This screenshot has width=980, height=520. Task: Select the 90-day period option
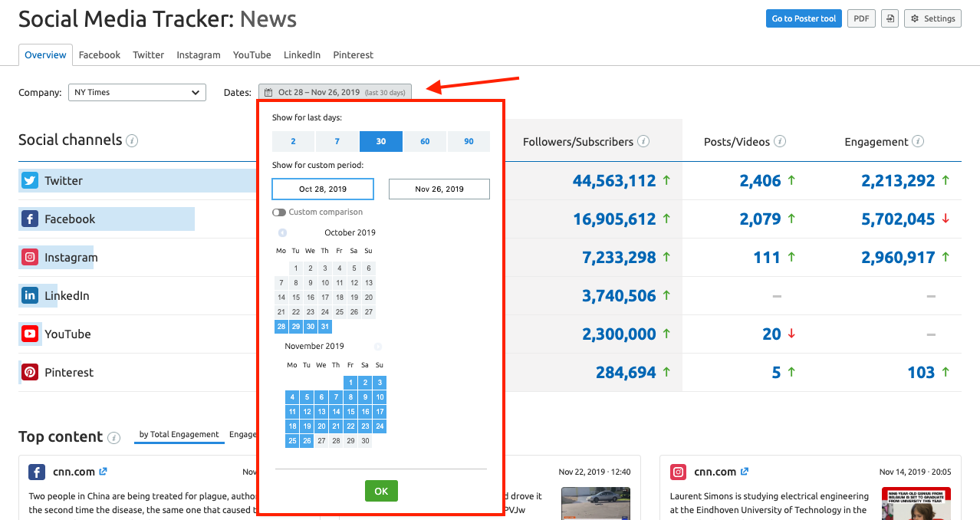coord(469,141)
